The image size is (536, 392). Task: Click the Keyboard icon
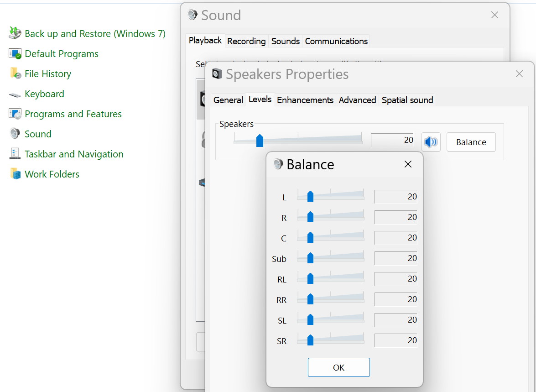[x=15, y=94]
